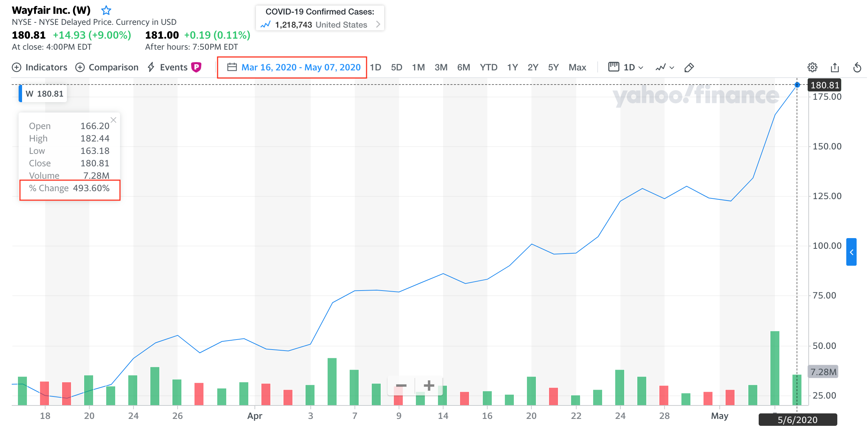868x441 pixels.
Task: Zoom out the chart with minus button
Action: (401, 385)
